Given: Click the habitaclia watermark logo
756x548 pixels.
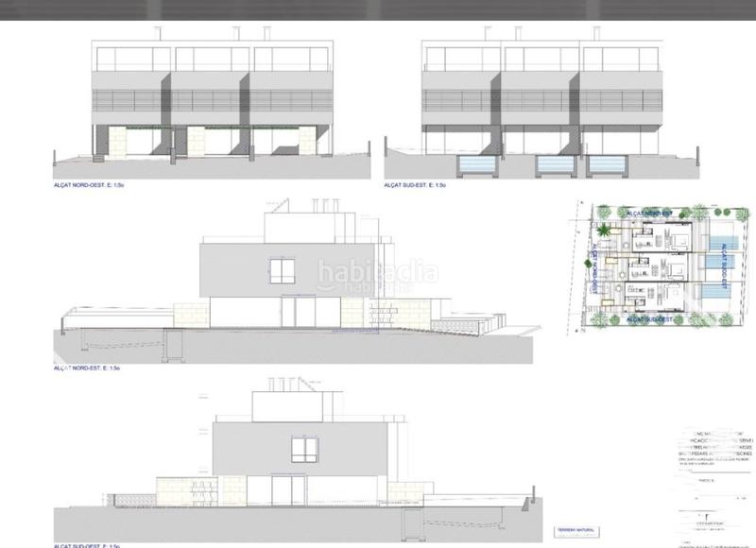Looking at the screenshot, I should [x=377, y=274].
